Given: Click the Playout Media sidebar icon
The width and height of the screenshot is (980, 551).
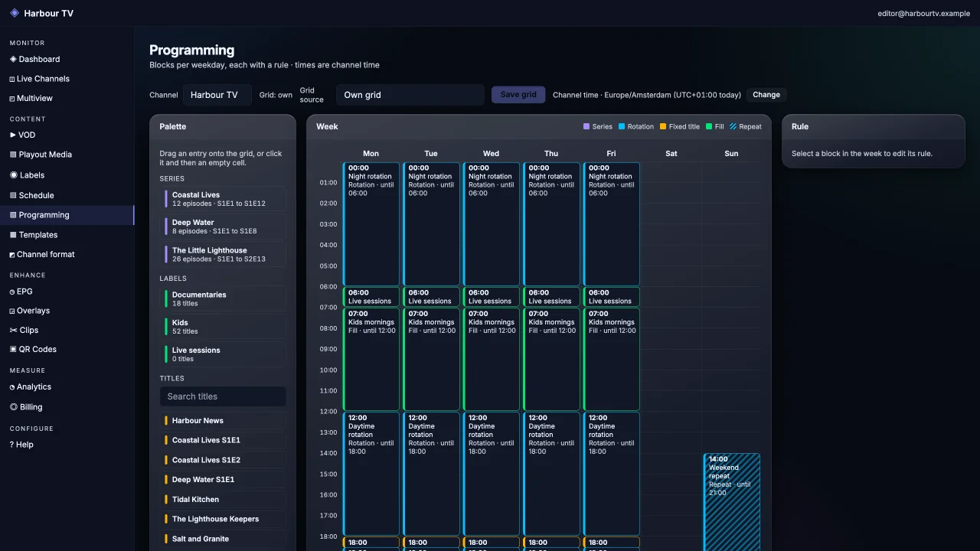Looking at the screenshot, I should pyautogui.click(x=13, y=155).
